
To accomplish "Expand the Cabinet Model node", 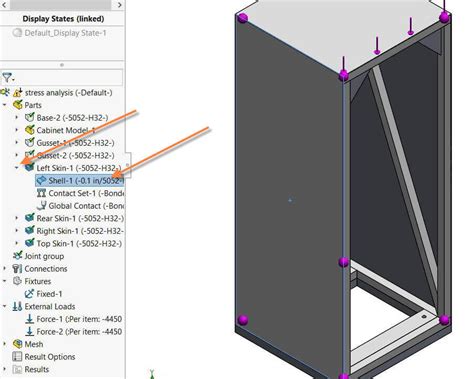I will (x=17, y=130).
